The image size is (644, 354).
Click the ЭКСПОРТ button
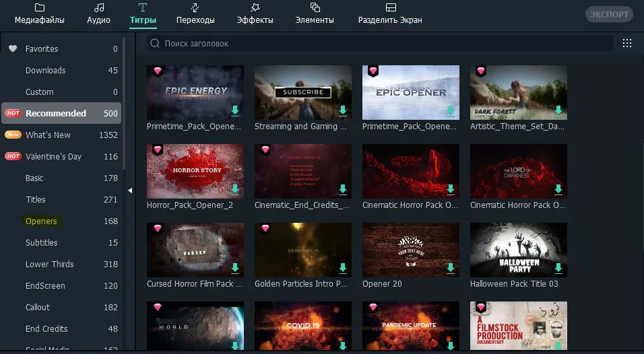pyautogui.click(x=609, y=14)
